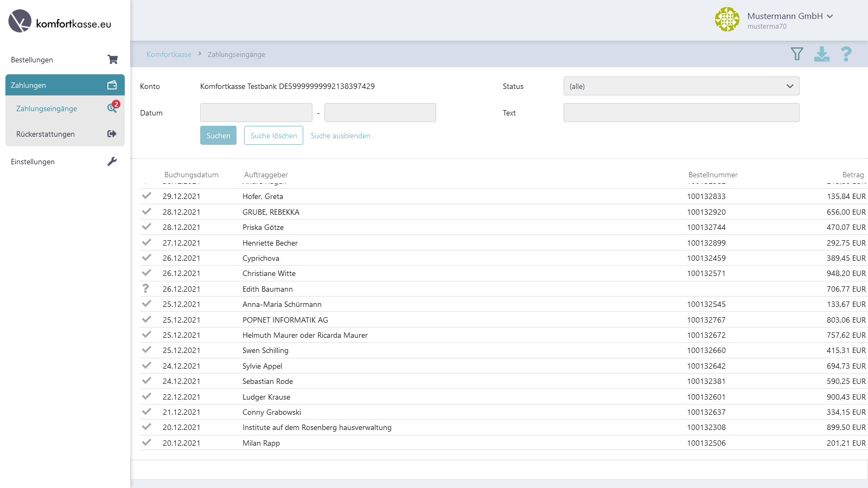Image resolution: width=868 pixels, height=488 pixels.
Task: Click checkmark status for Ludger Krause
Action: click(146, 396)
